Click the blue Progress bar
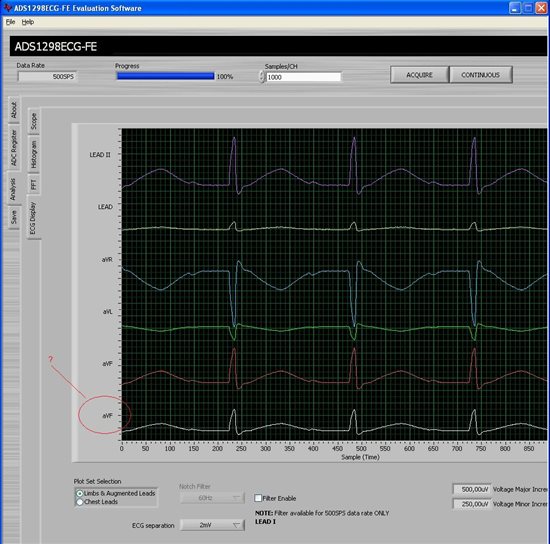Image resolution: width=550 pixels, height=544 pixels. pos(165,76)
